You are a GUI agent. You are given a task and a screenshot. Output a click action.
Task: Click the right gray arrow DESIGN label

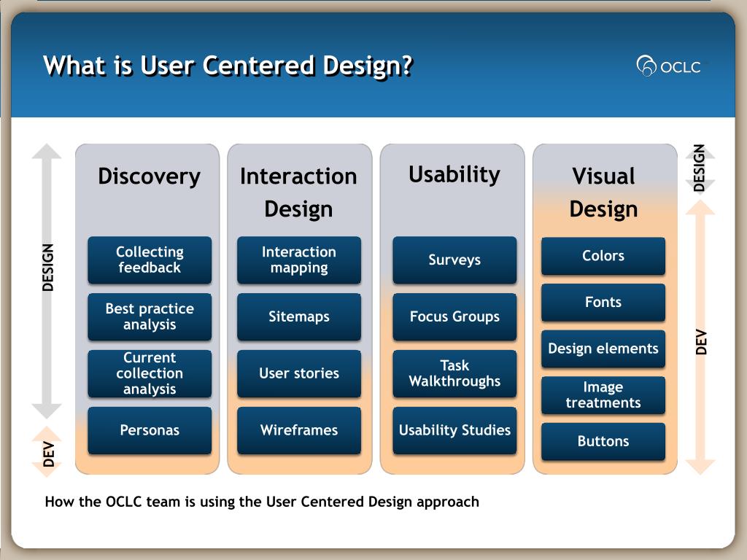(x=699, y=168)
